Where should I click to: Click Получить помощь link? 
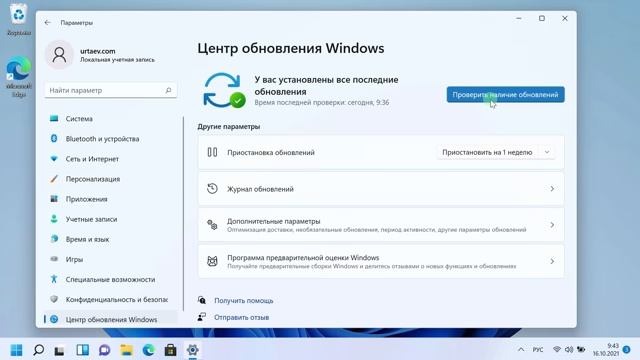(x=244, y=300)
